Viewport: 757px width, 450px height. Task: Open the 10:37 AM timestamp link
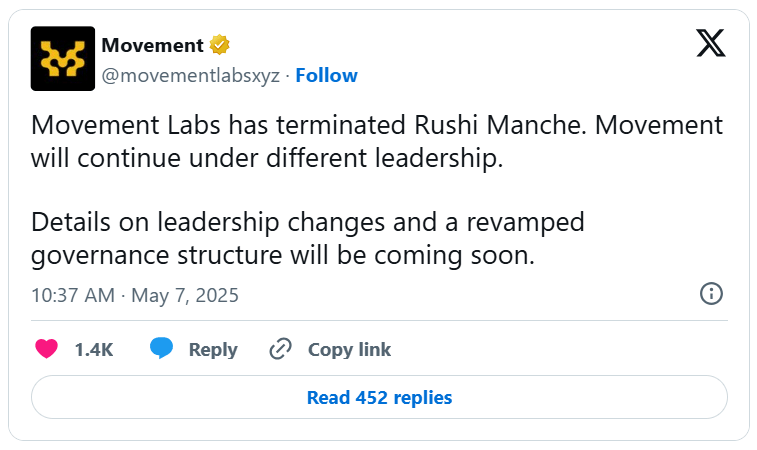71,295
